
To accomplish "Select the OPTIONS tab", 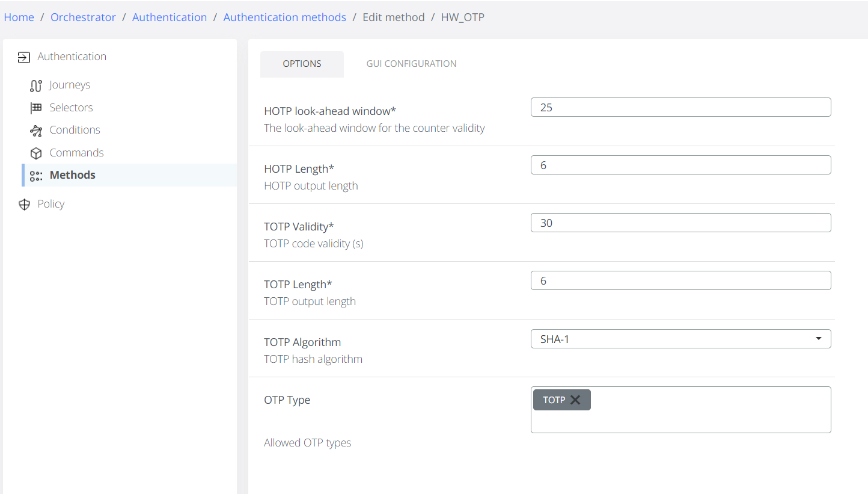I will tap(302, 63).
